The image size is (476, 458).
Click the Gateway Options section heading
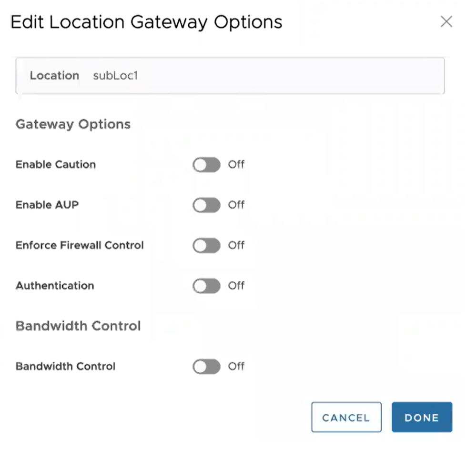point(73,124)
